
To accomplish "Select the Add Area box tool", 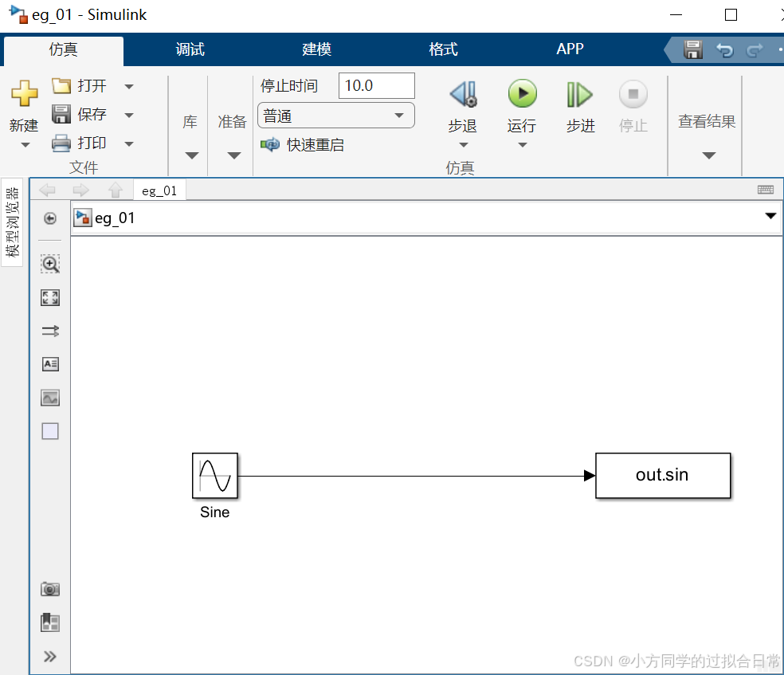I will (x=50, y=430).
